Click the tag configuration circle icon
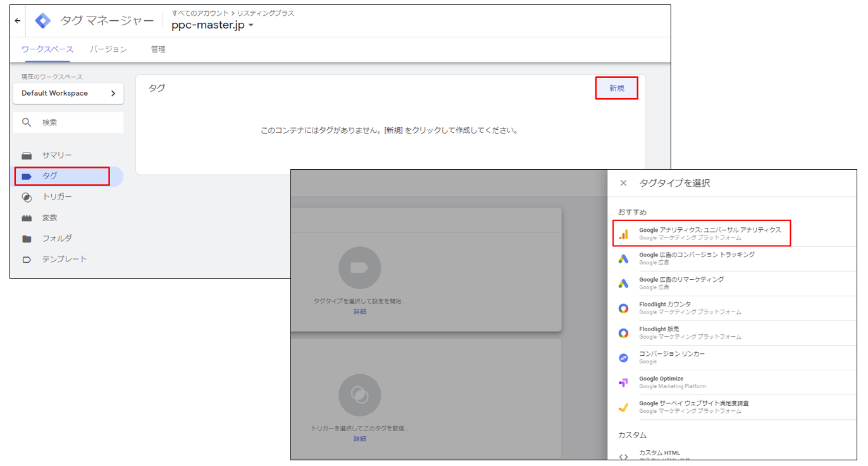 pyautogui.click(x=359, y=268)
